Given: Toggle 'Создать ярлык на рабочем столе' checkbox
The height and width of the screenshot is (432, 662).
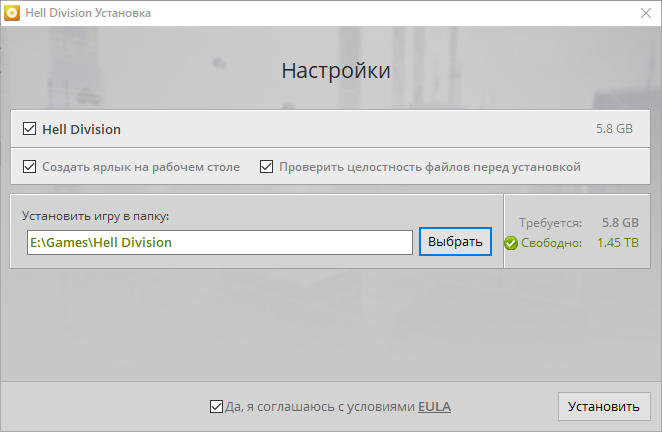Looking at the screenshot, I should (29, 167).
